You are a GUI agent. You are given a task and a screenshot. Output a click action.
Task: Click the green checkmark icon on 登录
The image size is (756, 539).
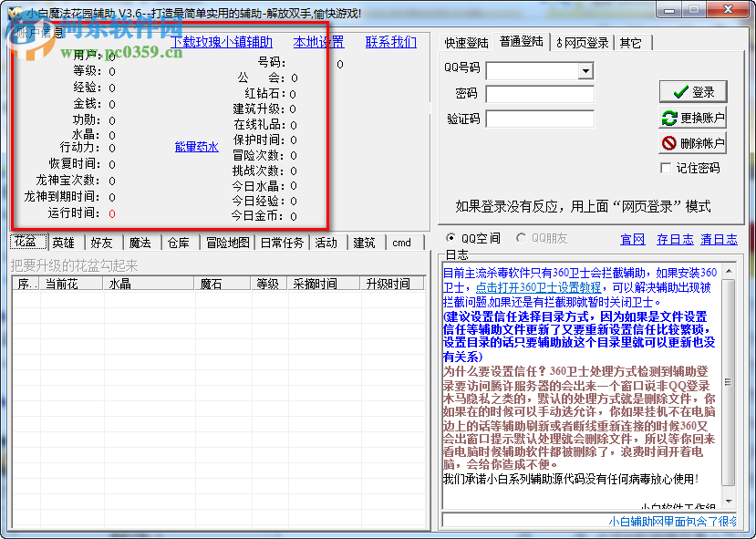(681, 91)
